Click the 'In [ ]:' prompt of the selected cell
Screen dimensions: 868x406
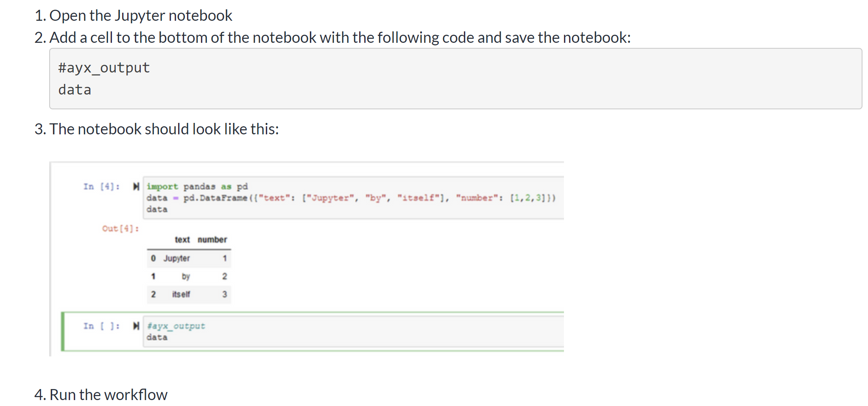pos(101,326)
